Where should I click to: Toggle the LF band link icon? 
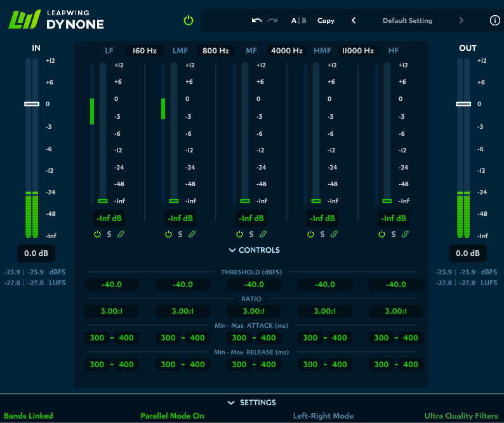coord(121,234)
